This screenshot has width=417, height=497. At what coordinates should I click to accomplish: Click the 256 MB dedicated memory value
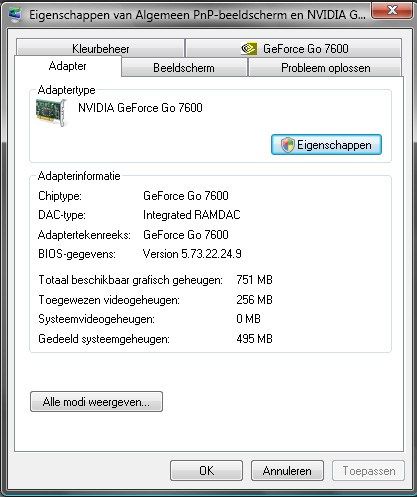(254, 300)
